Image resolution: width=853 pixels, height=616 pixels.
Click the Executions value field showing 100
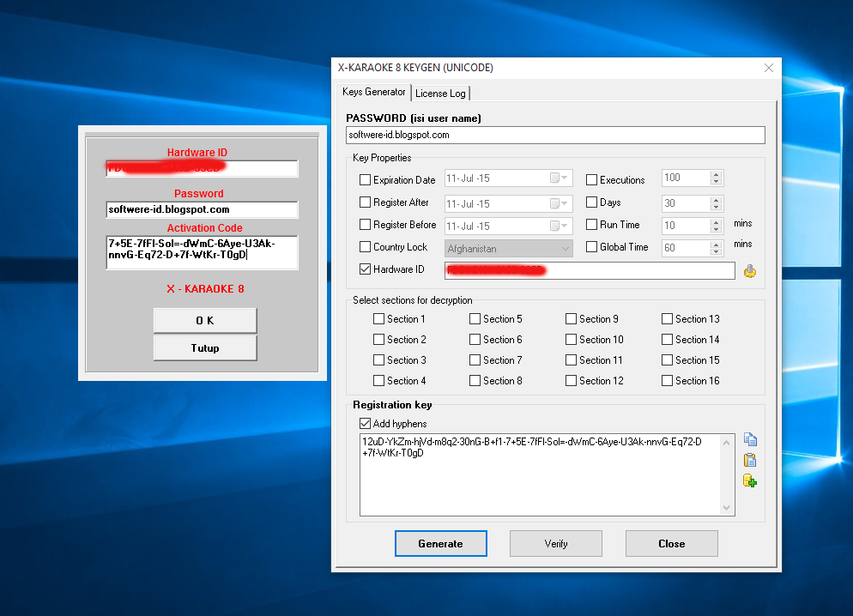[x=686, y=178]
